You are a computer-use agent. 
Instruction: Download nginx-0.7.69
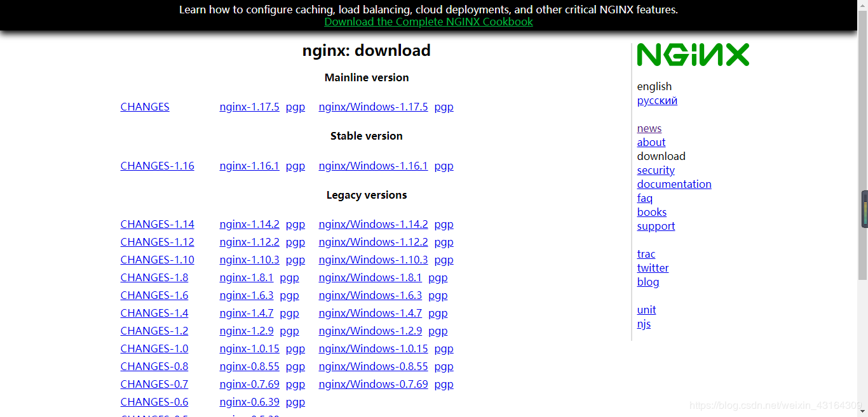(x=249, y=384)
